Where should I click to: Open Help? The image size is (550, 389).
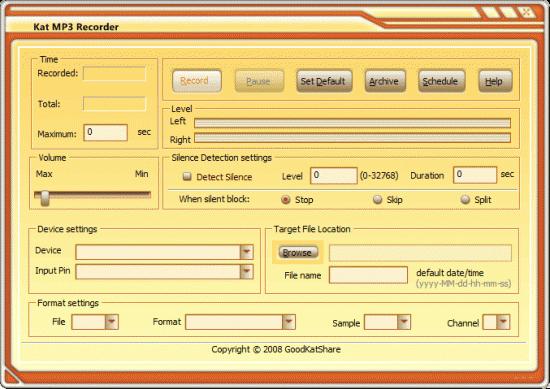pos(495,81)
